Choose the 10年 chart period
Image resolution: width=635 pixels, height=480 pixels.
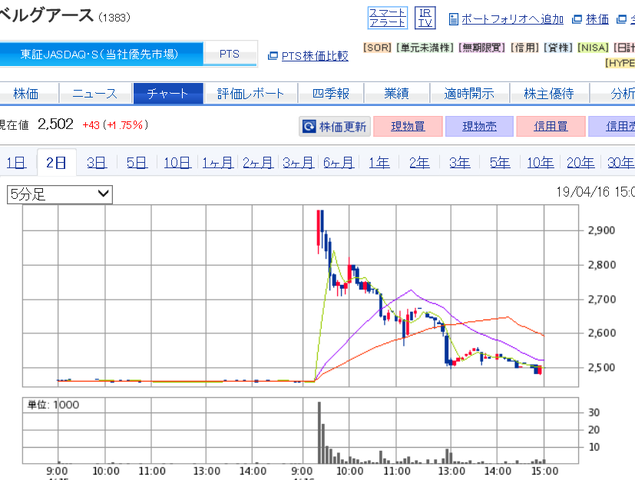coord(540,163)
